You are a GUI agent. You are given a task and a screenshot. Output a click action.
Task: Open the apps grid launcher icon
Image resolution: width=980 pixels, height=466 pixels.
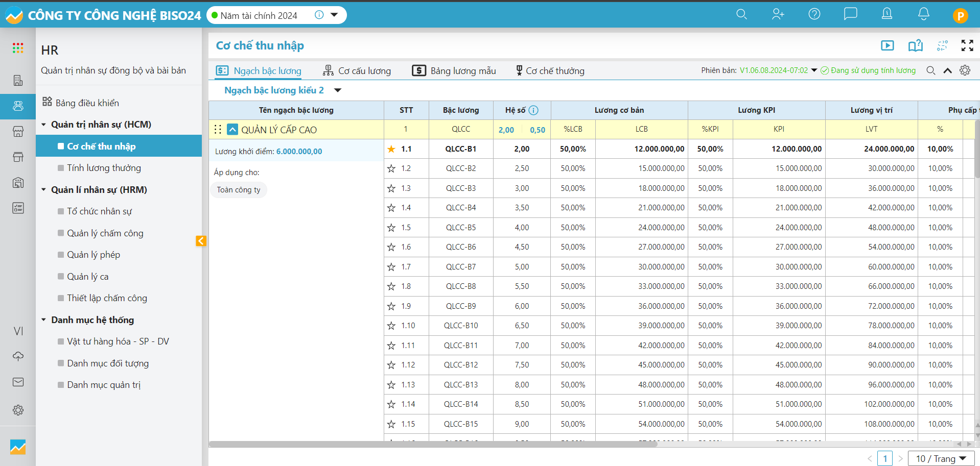[18, 48]
